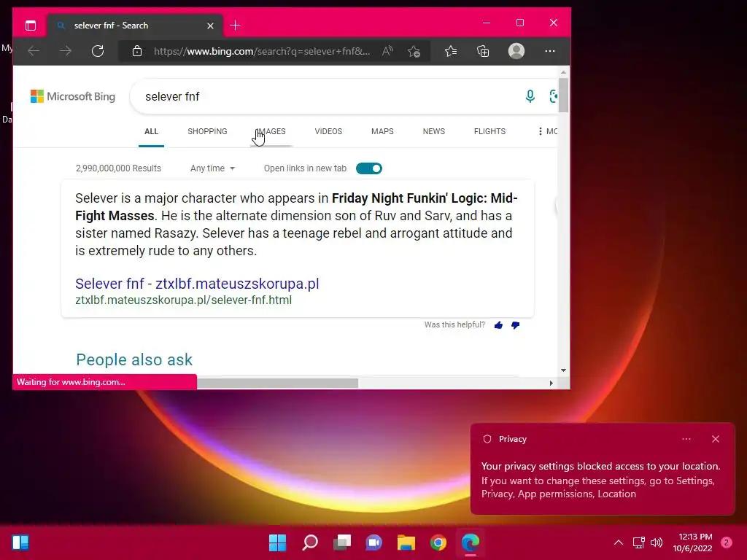The width and height of the screenshot is (747, 560).
Task: Open File Explorer from taskbar
Action: click(x=406, y=542)
